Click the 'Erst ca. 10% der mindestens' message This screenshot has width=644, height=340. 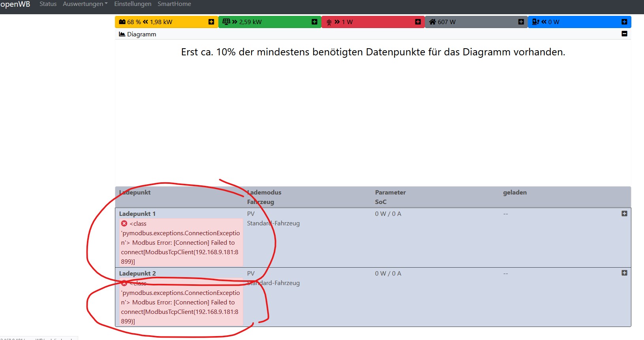[373, 52]
